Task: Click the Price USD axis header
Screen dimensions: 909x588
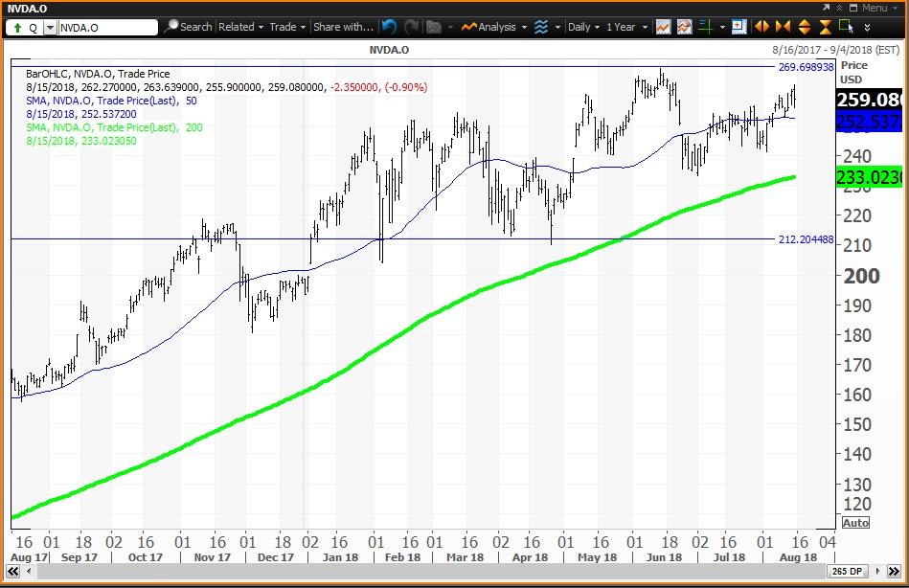Action: point(854,72)
